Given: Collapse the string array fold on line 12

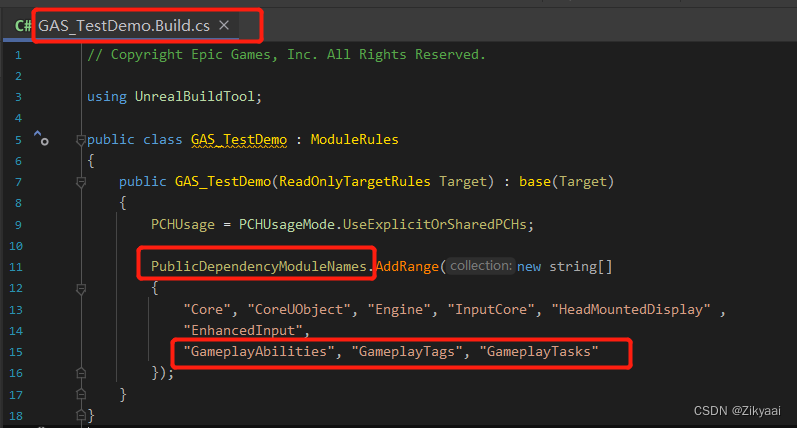Looking at the screenshot, I should [x=81, y=289].
